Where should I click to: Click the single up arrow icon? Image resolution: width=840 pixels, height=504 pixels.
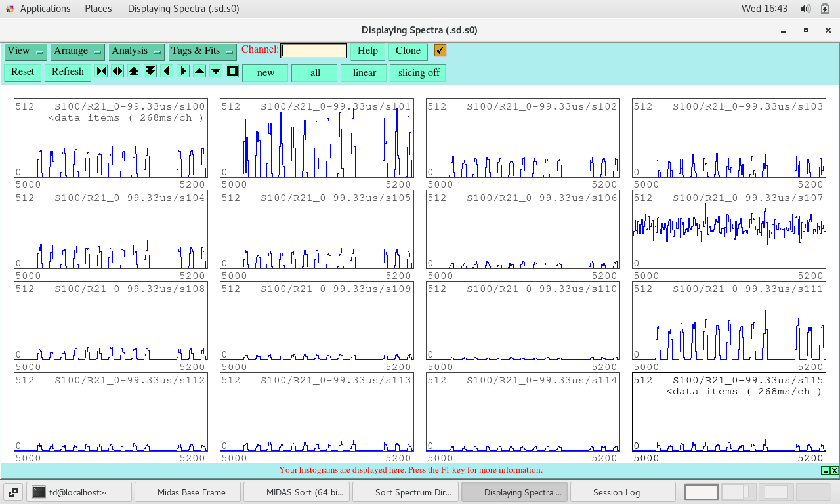[x=199, y=72]
